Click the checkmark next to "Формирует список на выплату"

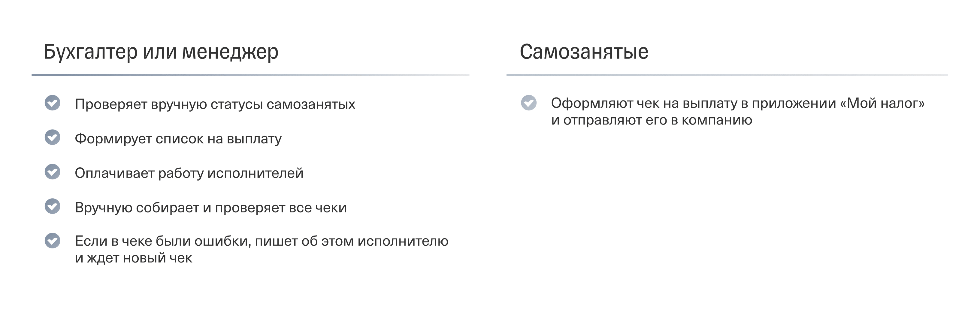pyautogui.click(x=53, y=138)
